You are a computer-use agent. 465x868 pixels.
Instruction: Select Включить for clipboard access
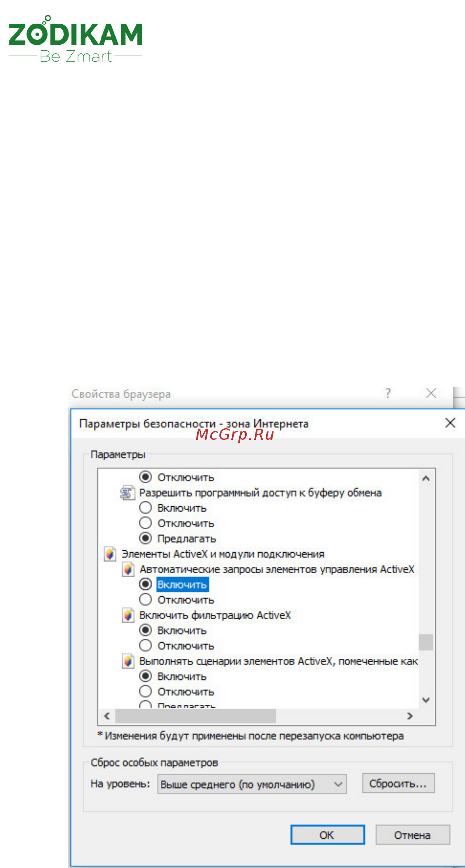tap(145, 507)
